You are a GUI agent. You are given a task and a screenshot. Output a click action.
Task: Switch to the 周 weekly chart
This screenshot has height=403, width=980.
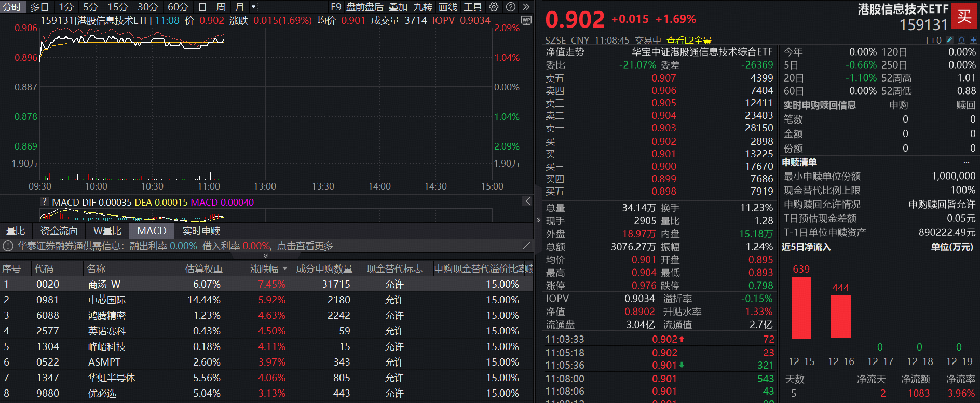(x=221, y=7)
